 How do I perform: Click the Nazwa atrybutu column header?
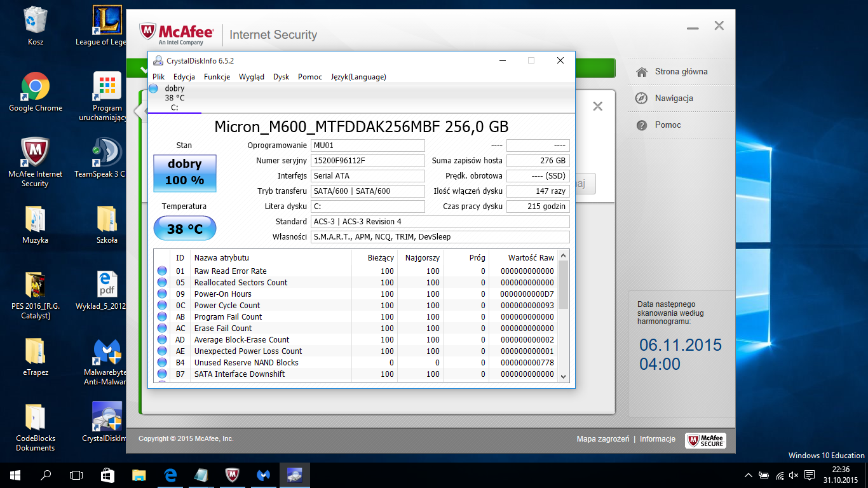click(x=271, y=257)
